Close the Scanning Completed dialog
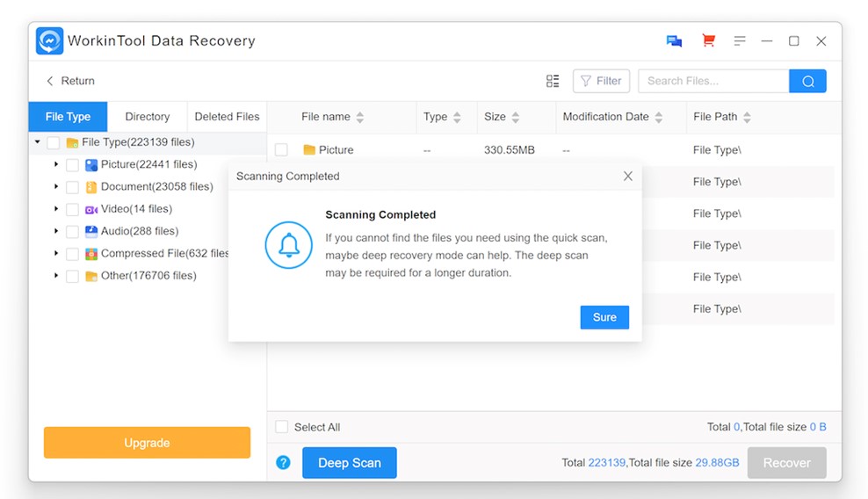This screenshot has height=499, width=868. 628,176
